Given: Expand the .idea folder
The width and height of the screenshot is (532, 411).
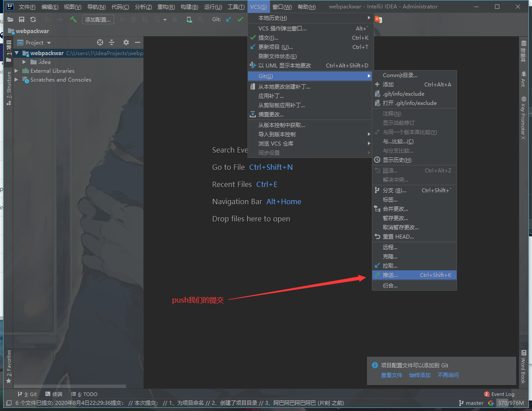Looking at the screenshot, I should click(x=25, y=62).
